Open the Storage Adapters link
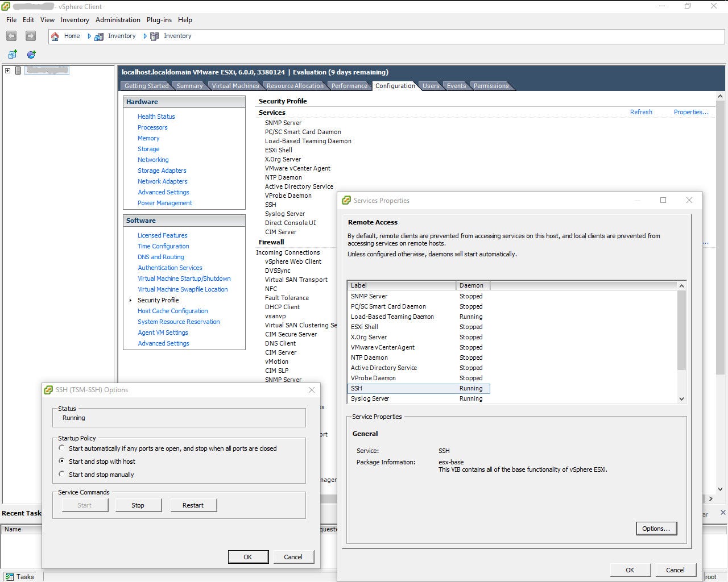The width and height of the screenshot is (728, 582). [x=162, y=171]
